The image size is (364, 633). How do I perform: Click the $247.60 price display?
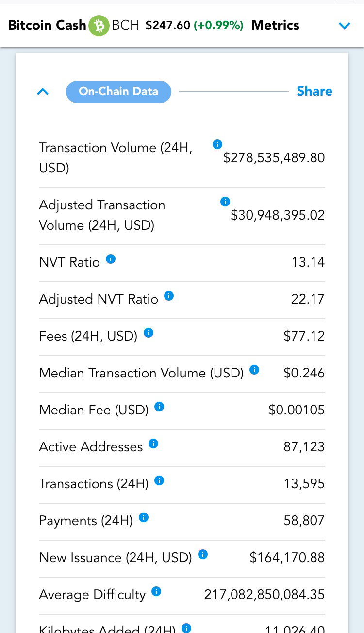[x=168, y=25]
